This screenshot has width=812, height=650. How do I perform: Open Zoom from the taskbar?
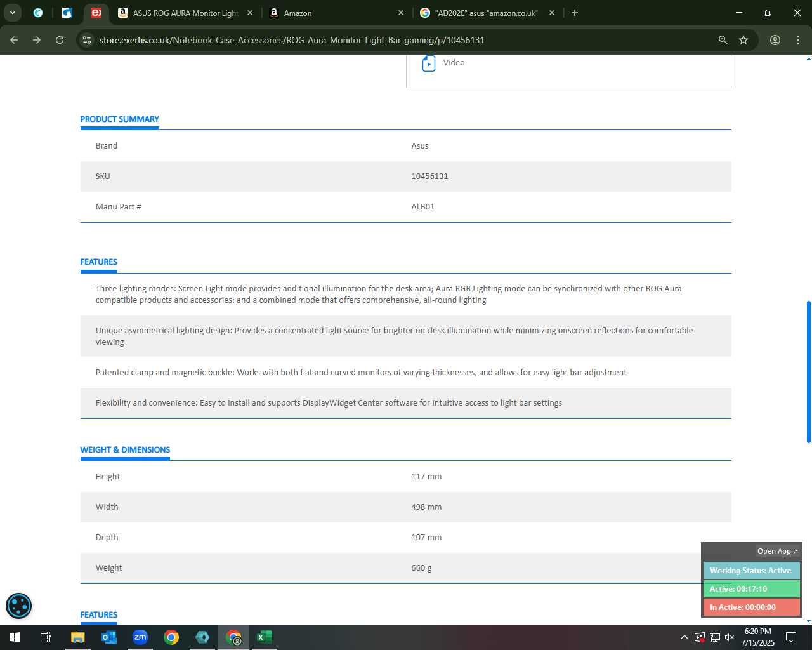(x=140, y=637)
